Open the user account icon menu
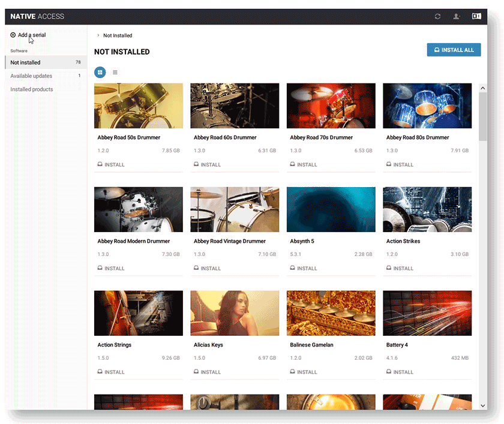Screen dimensions: 504x424 (x=456, y=16)
